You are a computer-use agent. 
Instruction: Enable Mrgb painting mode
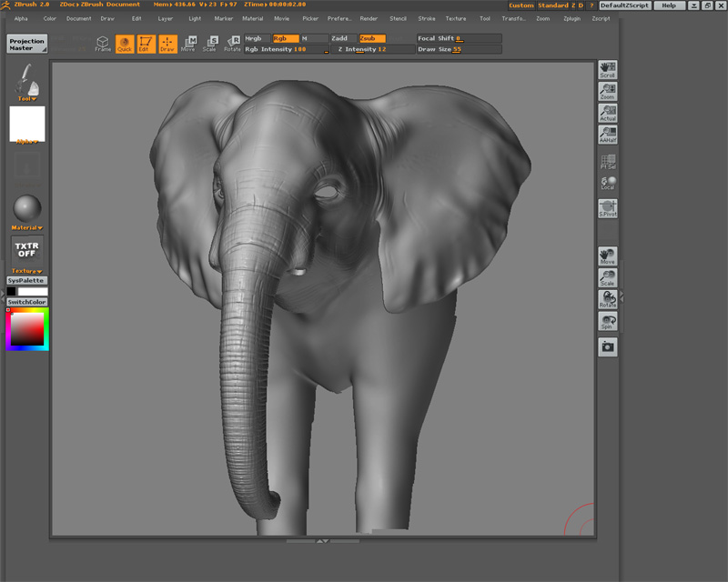coord(258,38)
